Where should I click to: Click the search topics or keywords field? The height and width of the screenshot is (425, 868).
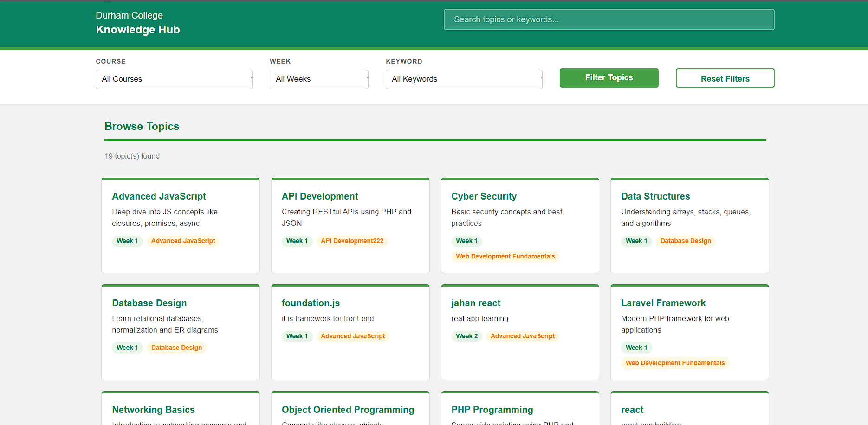(x=609, y=19)
